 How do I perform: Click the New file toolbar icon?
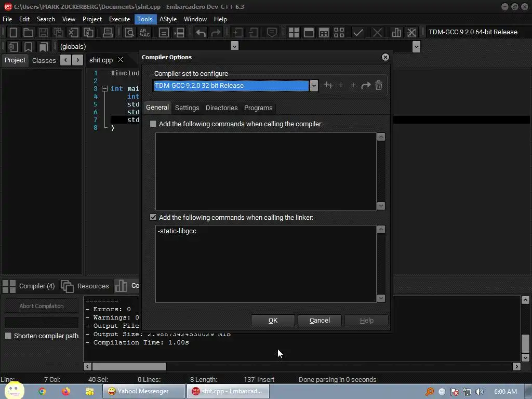13,33
